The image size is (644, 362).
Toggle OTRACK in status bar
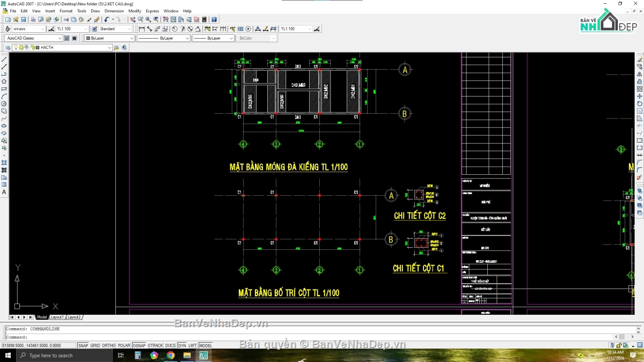155,345
